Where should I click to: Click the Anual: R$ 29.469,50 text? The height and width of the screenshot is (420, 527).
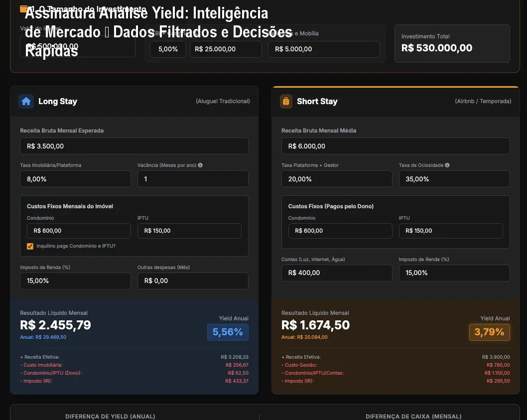coord(43,337)
